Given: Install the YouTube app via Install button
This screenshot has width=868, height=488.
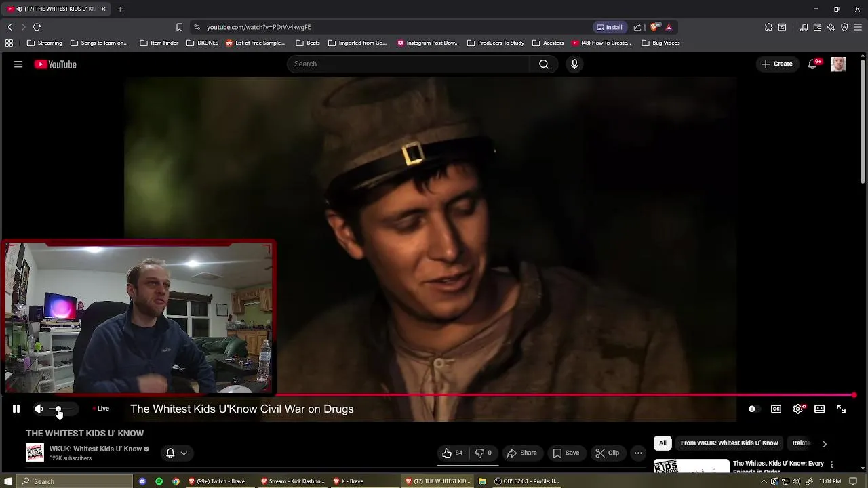Looking at the screenshot, I should click(609, 27).
